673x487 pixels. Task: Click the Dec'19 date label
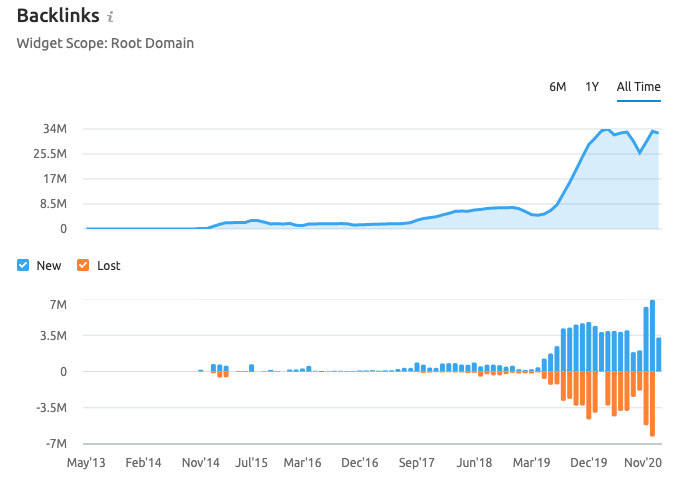coord(588,463)
